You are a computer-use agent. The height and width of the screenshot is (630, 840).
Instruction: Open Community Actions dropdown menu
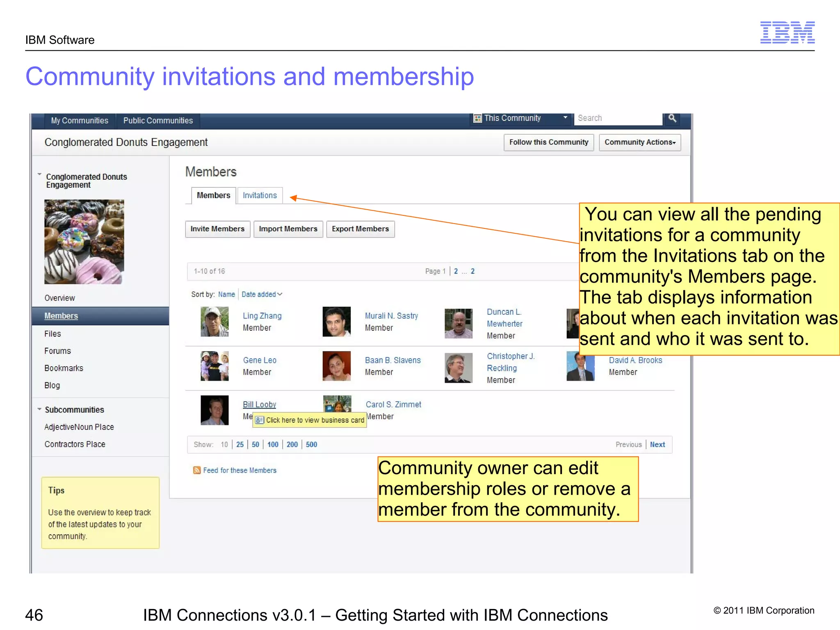[640, 142]
